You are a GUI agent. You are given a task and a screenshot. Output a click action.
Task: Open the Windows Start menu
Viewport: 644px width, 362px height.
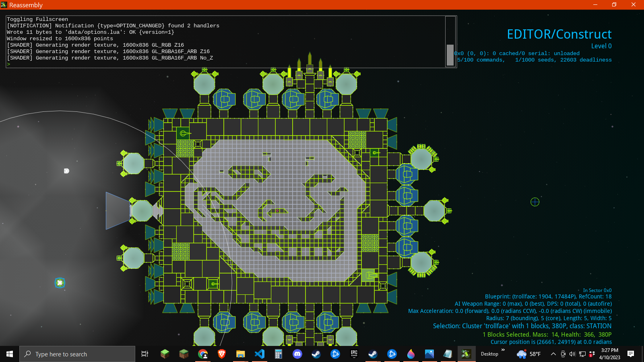pyautogui.click(x=10, y=354)
